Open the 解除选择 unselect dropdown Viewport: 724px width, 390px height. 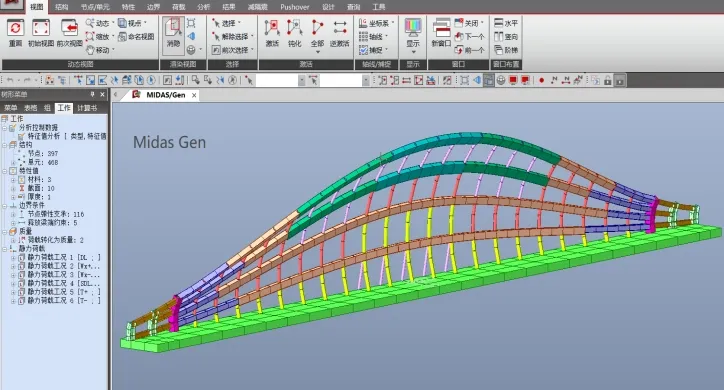click(x=233, y=36)
